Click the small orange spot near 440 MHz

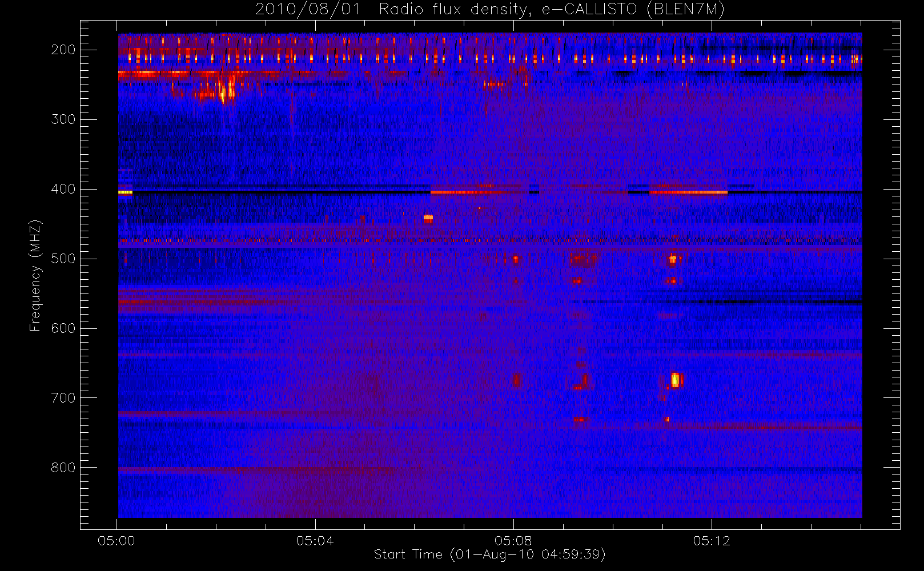click(428, 218)
